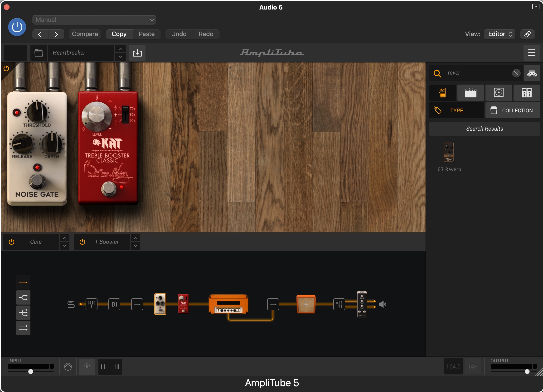
Task: Click the tuner block in signal chain
Action: (x=92, y=305)
